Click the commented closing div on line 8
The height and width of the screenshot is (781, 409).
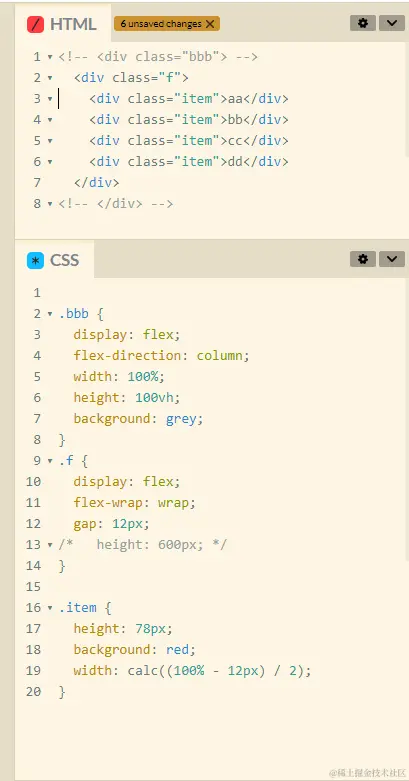point(116,203)
